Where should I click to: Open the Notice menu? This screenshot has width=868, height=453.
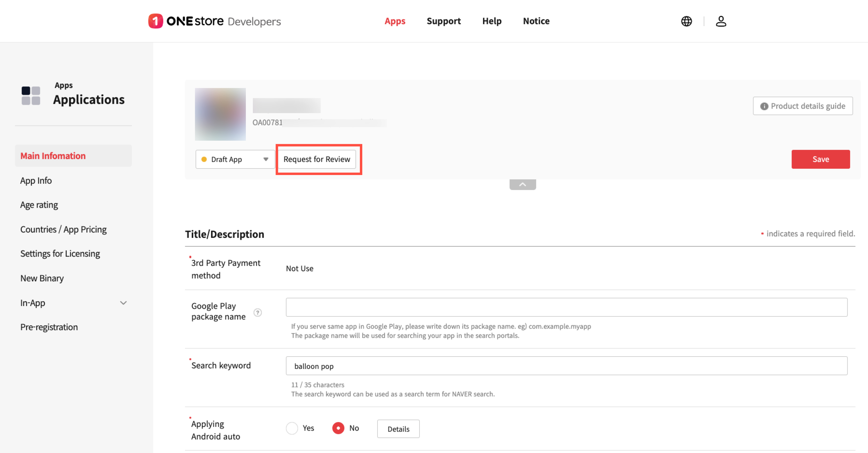pos(536,21)
